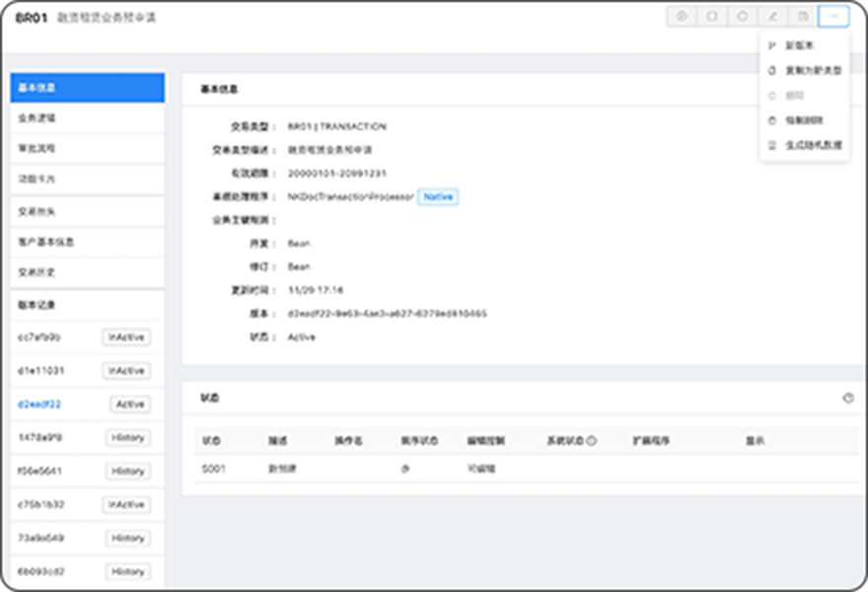Click the pencil edit icon in toolbar

772,17
